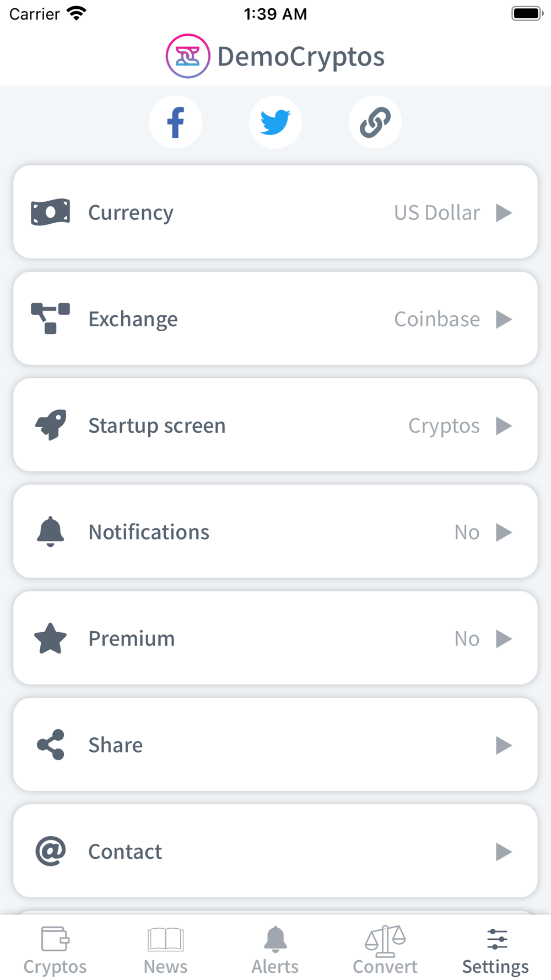Click the Notifications bell icon
Viewport: 551px width, 980px height.
tap(50, 532)
